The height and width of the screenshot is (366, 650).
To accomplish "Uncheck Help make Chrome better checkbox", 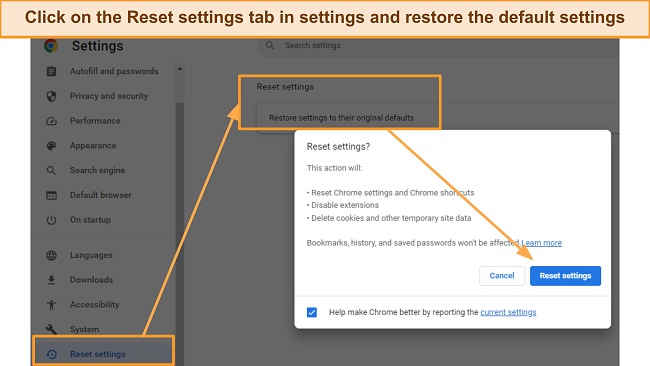I will coord(312,312).
